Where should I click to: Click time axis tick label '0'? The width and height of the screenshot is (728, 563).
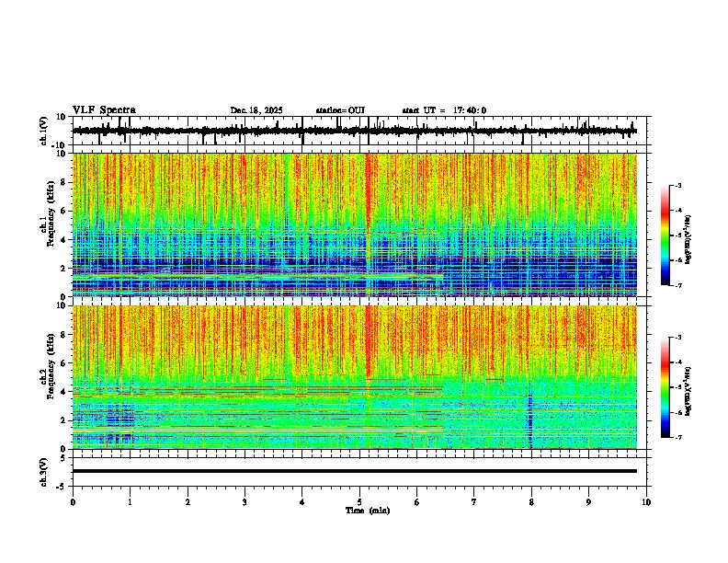[73, 502]
